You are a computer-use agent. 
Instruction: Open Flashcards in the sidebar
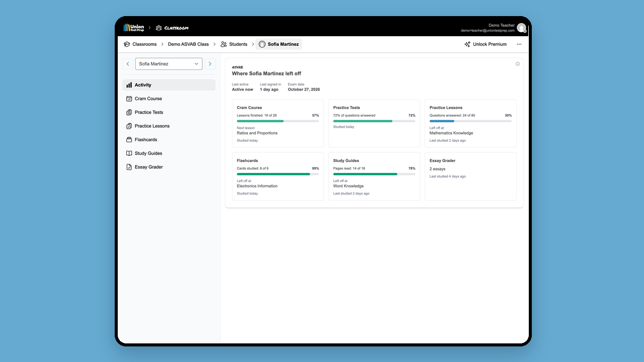[x=169, y=139]
